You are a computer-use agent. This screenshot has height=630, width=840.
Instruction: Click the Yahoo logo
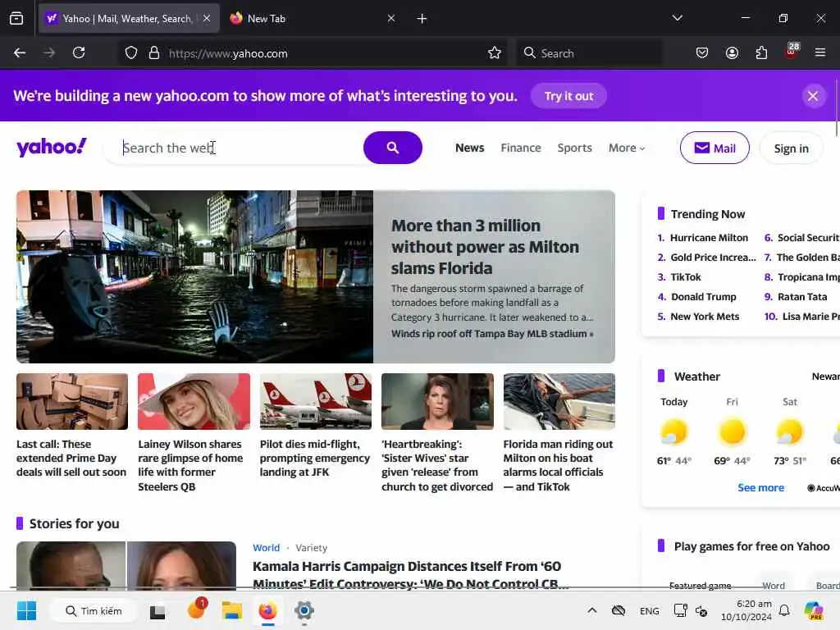point(52,148)
